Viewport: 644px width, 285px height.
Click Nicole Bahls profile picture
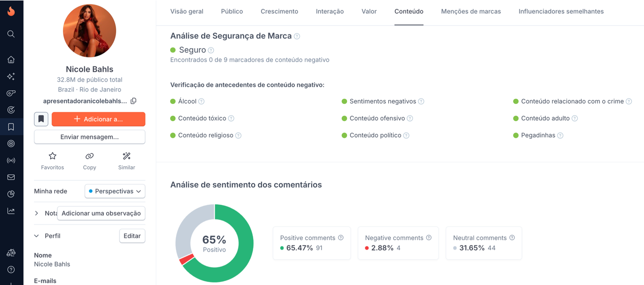point(89,31)
